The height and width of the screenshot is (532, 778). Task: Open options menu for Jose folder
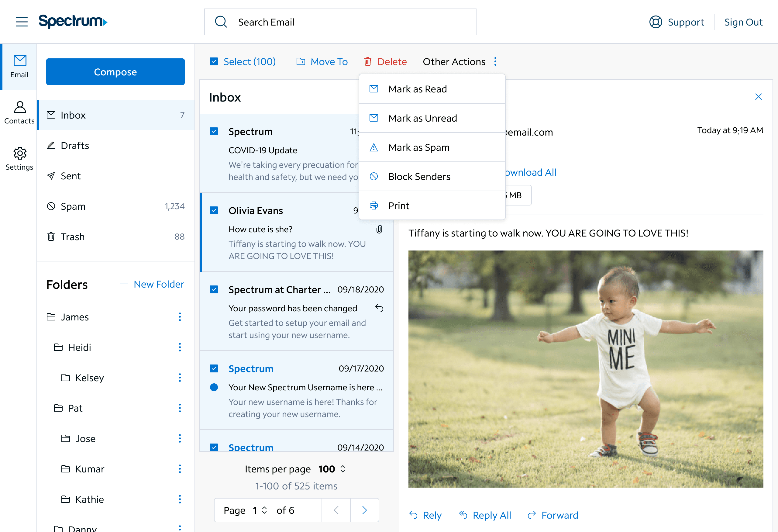[x=180, y=439]
